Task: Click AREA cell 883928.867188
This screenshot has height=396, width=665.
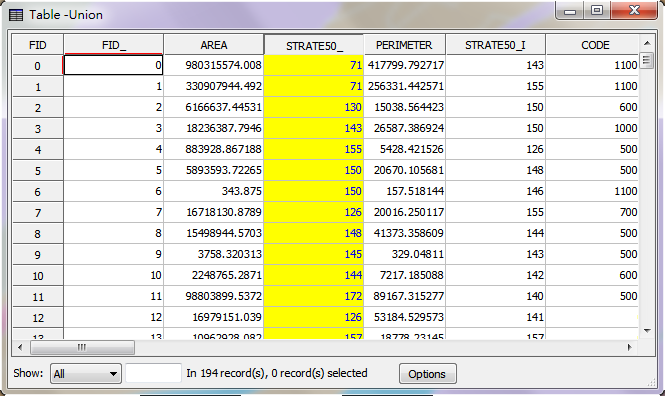Action: click(x=214, y=149)
